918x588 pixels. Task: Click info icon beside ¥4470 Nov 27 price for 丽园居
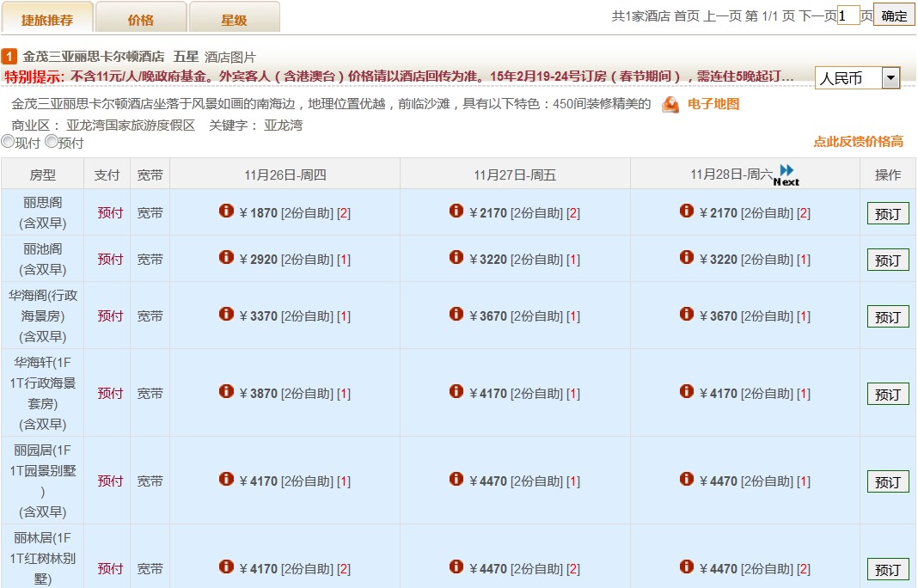[456, 480]
